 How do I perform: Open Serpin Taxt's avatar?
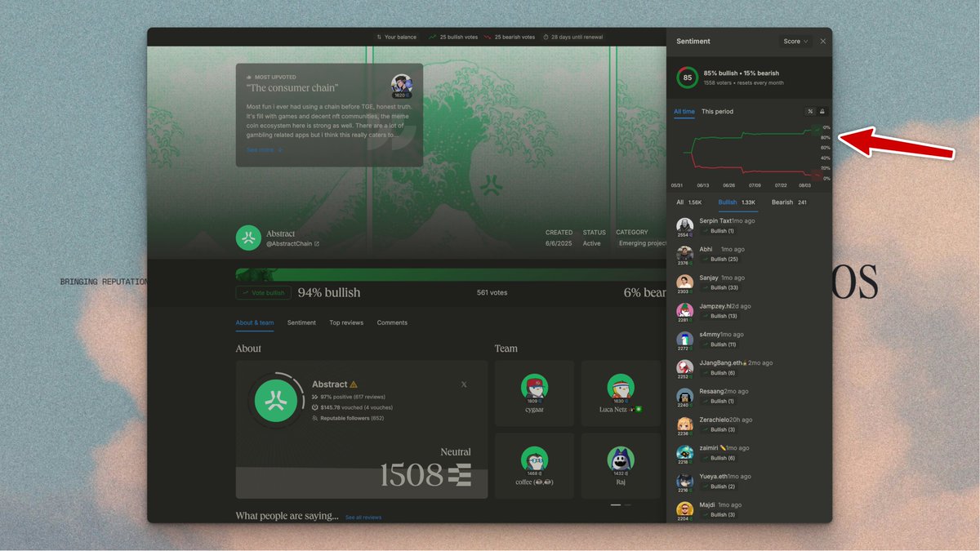click(685, 225)
